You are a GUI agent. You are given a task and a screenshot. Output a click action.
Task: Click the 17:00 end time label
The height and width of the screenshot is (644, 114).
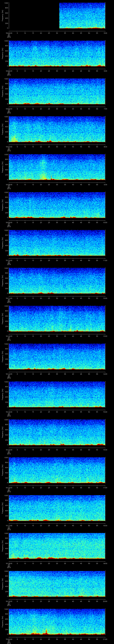pos(105,487)
